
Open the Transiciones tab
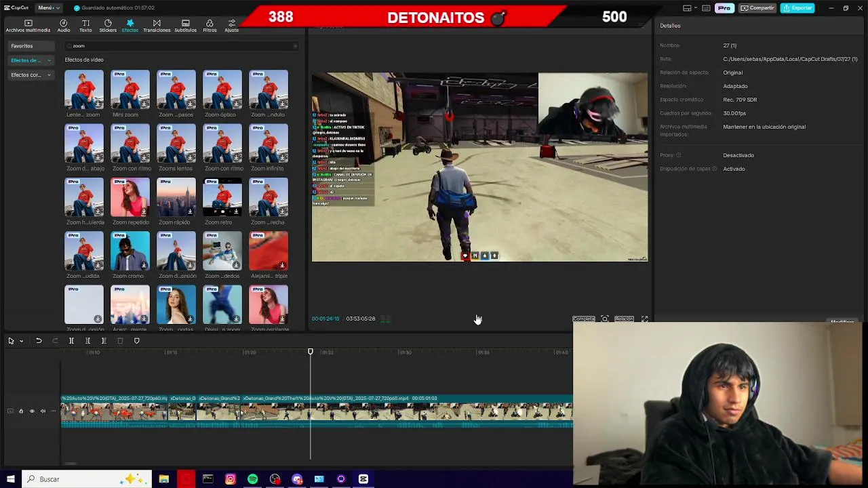tap(157, 26)
